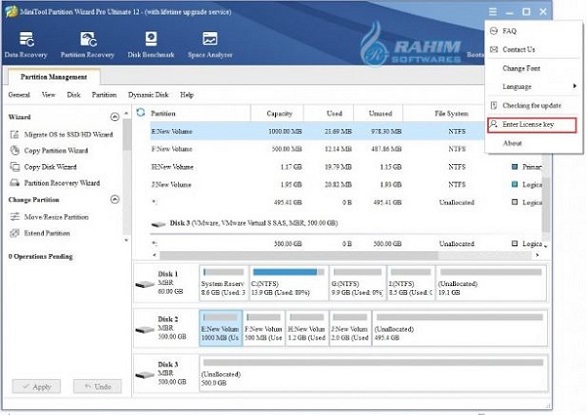Image resolution: width=587 pixels, height=415 pixels.
Task: Open the Space Analyzer tool
Action: 210,45
